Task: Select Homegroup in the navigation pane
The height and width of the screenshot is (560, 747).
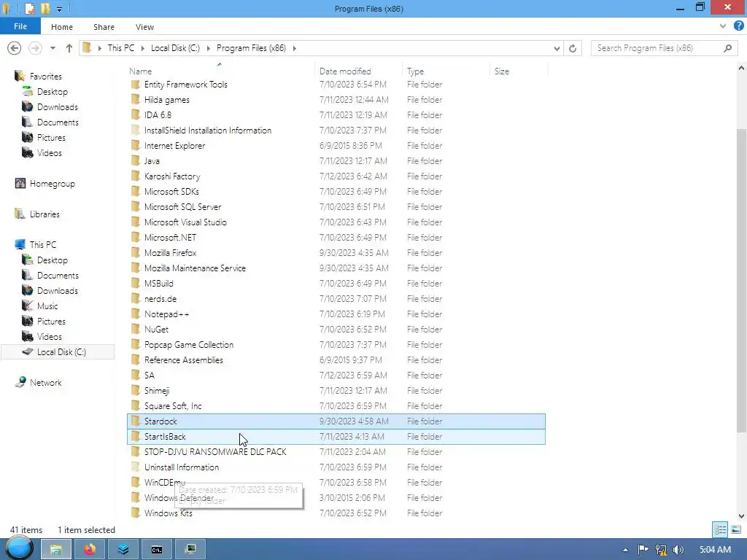Action: (52, 184)
